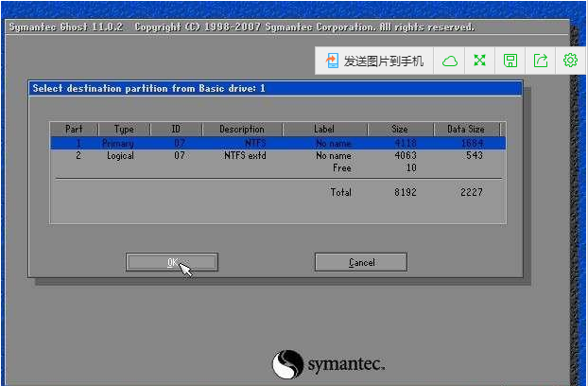588x386 pixels.
Task: Select partition 2 Logical NTFS extd row
Action: (x=276, y=155)
